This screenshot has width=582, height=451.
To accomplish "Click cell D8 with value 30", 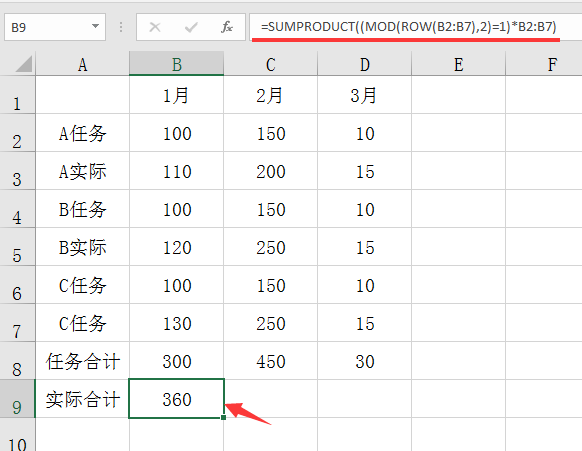I will 364,361.
